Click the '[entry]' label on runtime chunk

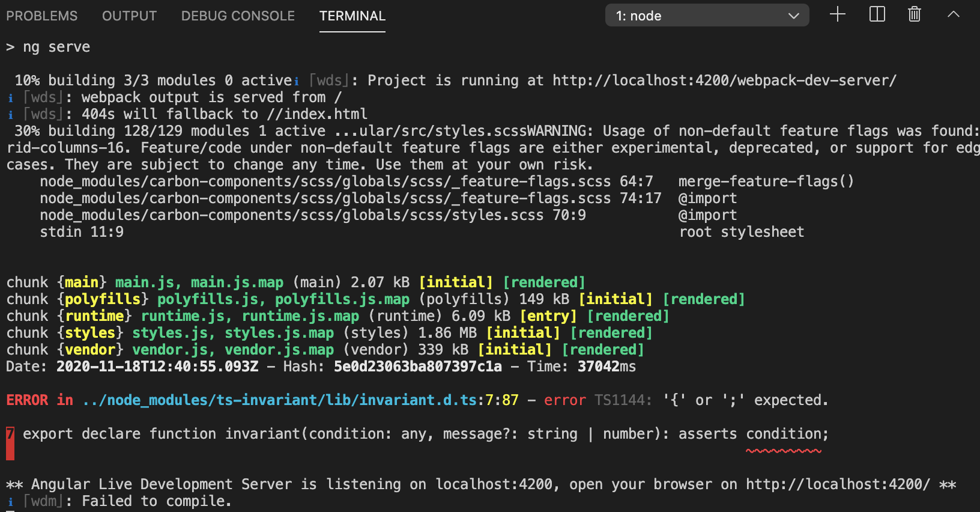548,316
